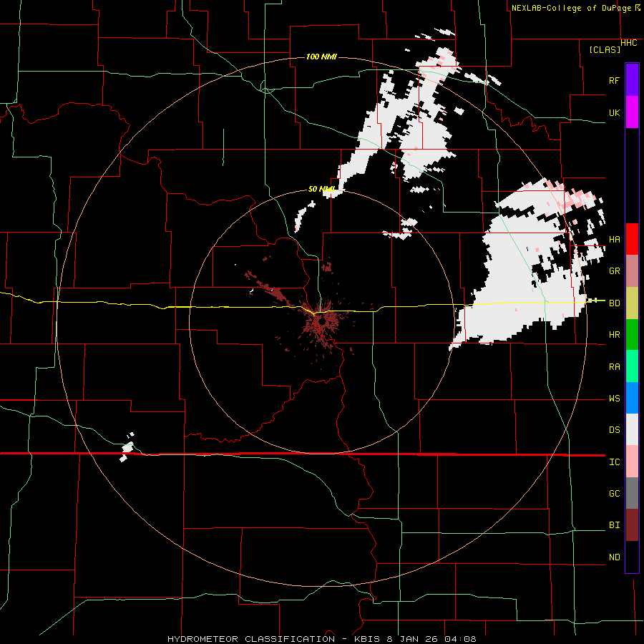Click the ND black legend swatch
Image resolution: width=644 pixels, height=644 pixels.
click(632, 557)
